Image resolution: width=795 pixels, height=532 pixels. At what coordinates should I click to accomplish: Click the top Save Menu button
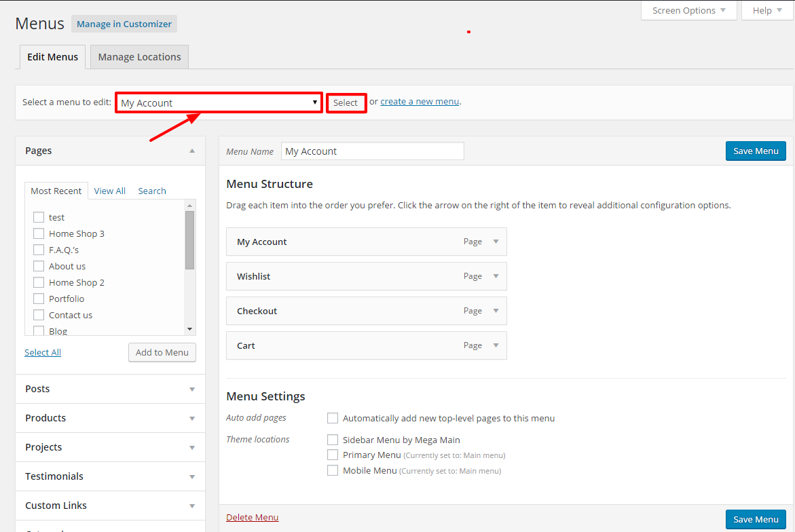(756, 151)
